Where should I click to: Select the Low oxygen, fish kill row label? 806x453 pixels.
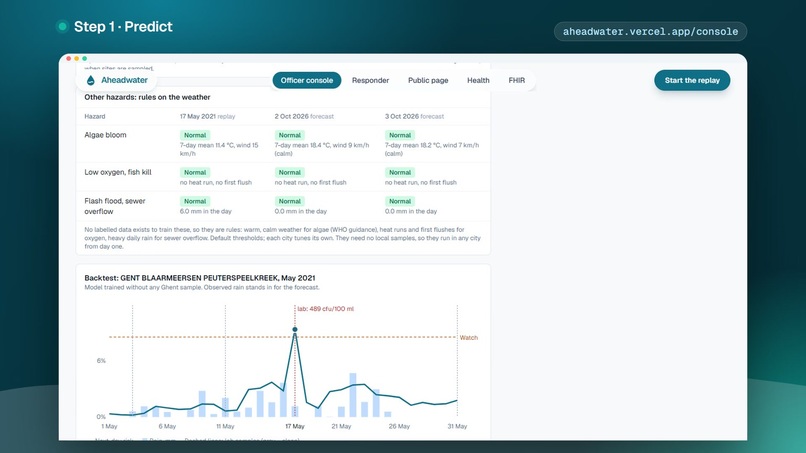[x=118, y=172]
